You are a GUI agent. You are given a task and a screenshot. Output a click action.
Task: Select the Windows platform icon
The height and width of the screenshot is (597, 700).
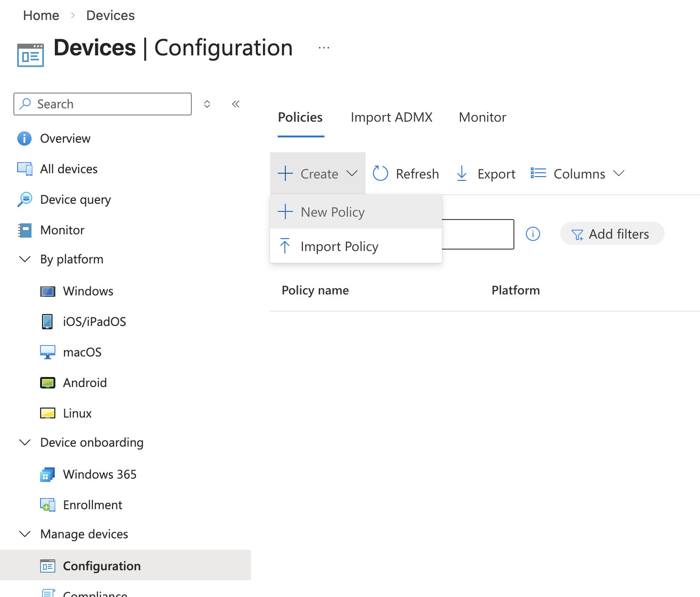click(48, 291)
